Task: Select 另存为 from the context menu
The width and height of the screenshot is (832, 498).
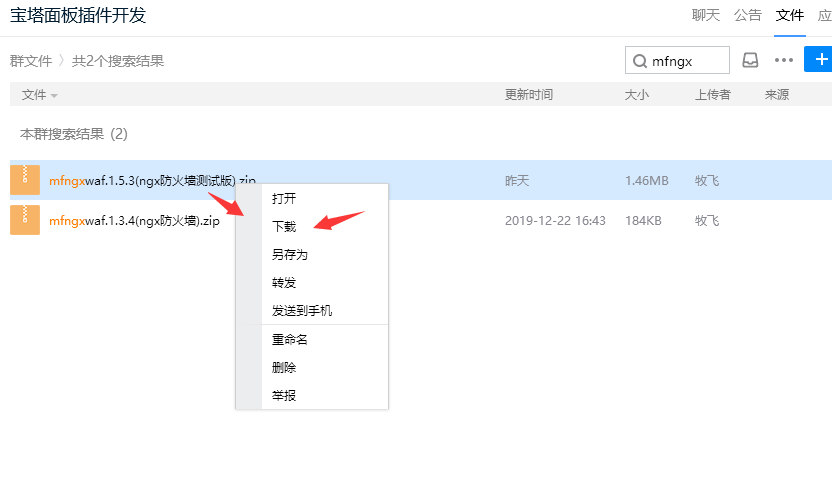Action: tap(289, 255)
